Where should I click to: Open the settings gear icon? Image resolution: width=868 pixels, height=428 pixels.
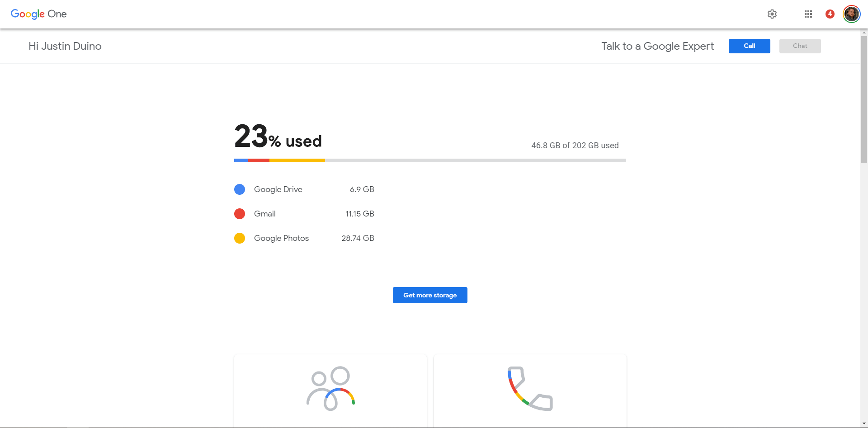[x=772, y=14]
